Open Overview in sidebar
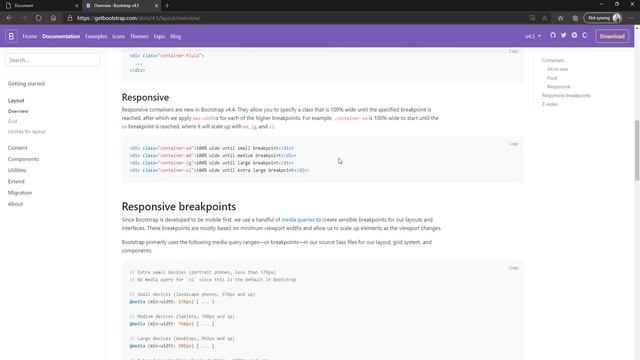This screenshot has width=640, height=360. (x=18, y=111)
